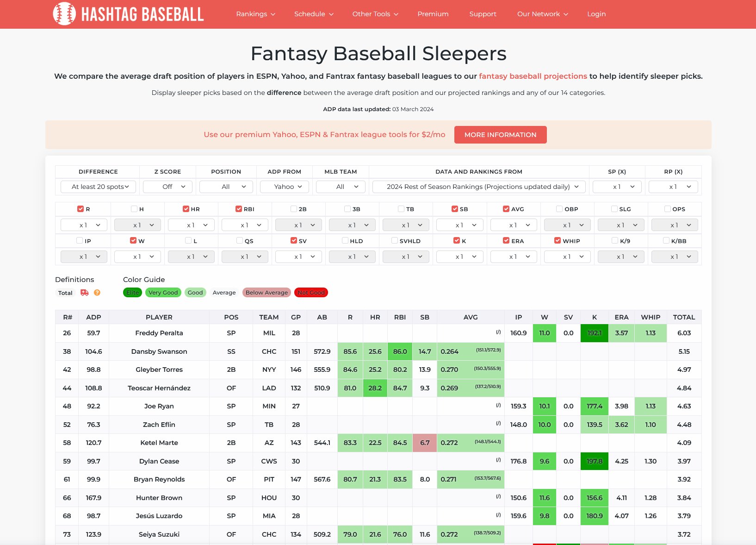Check the QS category checkbox
Viewport: 756px width, 545px height.
[240, 240]
